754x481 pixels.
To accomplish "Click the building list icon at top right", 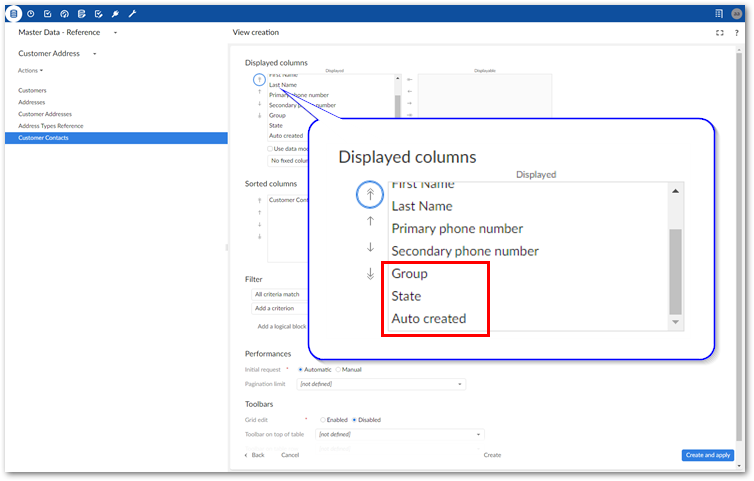I will 719,14.
